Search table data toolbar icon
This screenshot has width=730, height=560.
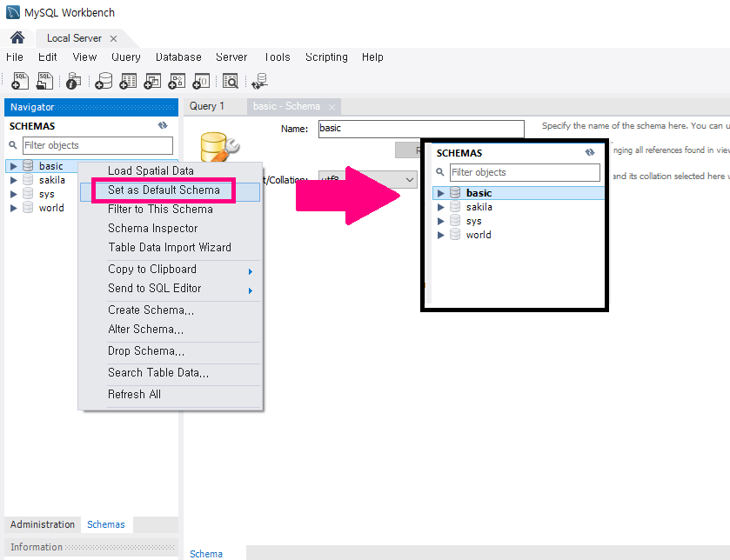tap(230, 81)
